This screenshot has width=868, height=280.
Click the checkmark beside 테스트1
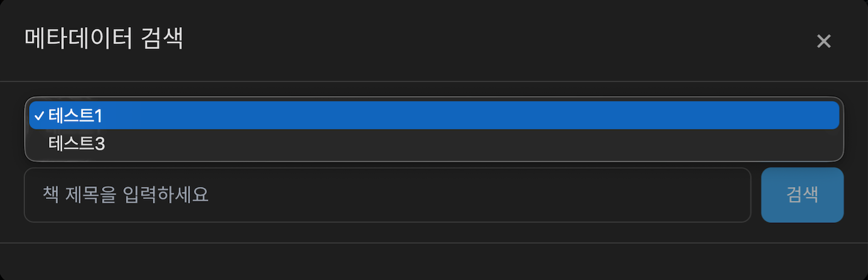point(39,116)
